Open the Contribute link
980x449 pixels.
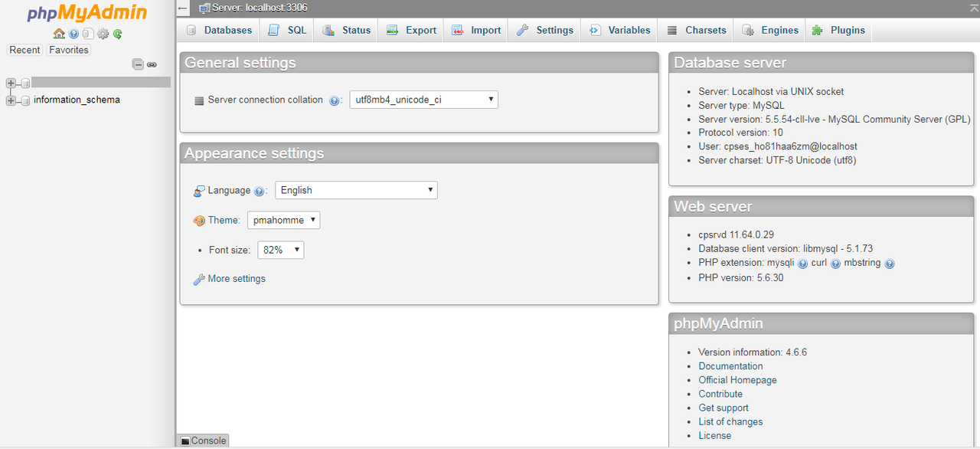(x=720, y=394)
